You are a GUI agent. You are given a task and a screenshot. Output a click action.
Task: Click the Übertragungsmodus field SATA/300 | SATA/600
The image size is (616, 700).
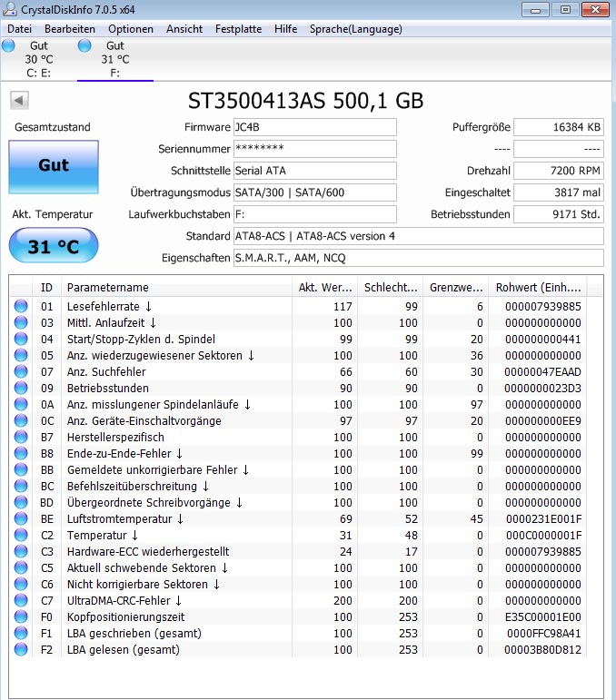(x=315, y=192)
